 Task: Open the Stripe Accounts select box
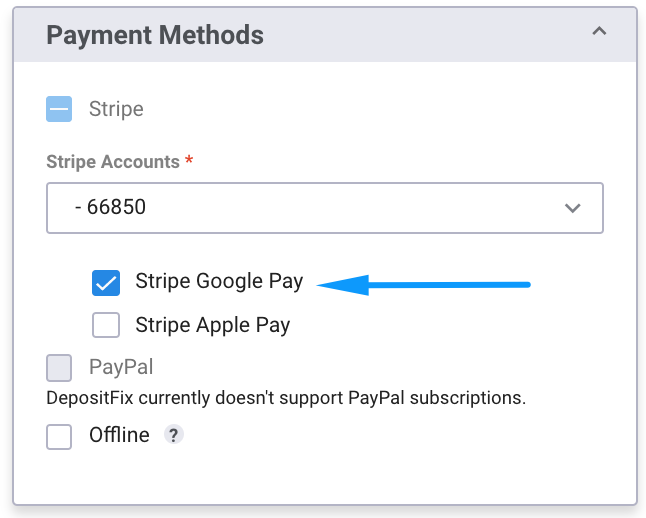[x=324, y=208]
